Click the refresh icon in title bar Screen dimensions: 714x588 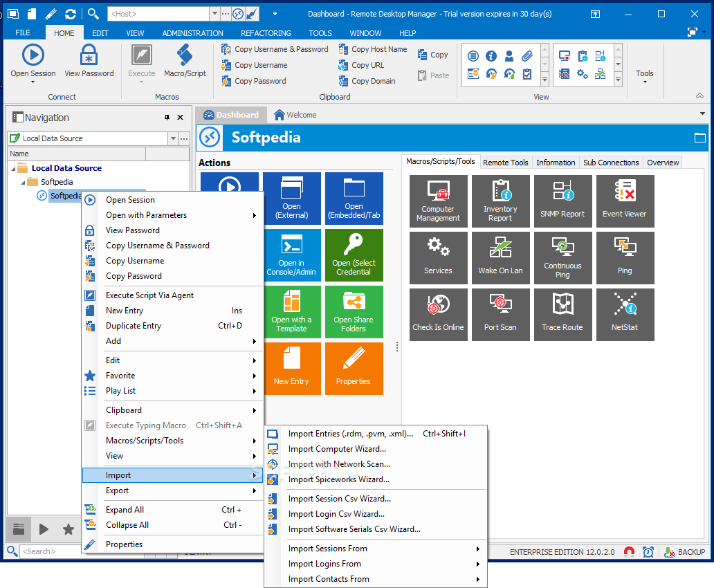tap(70, 14)
